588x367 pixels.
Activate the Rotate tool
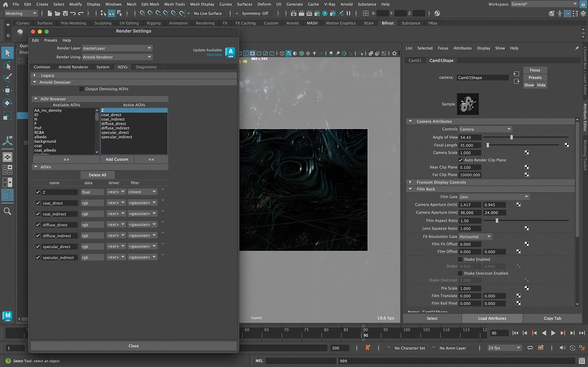pyautogui.click(x=7, y=103)
